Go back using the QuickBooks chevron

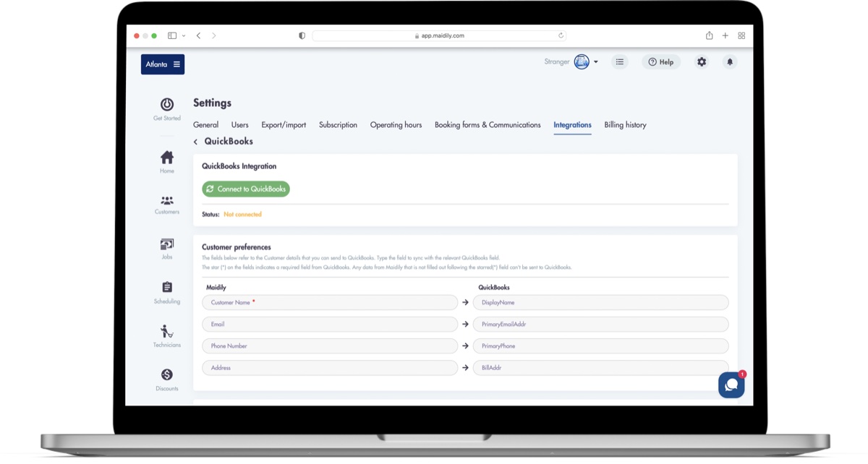click(195, 142)
